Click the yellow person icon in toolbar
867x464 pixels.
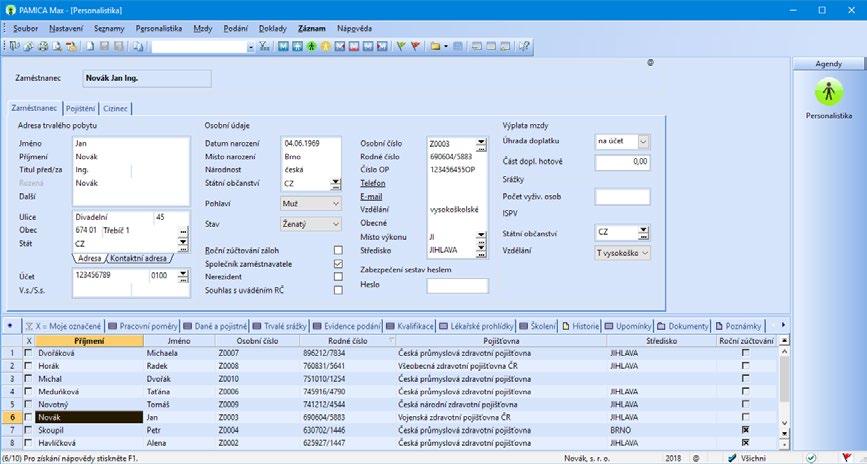[325, 46]
